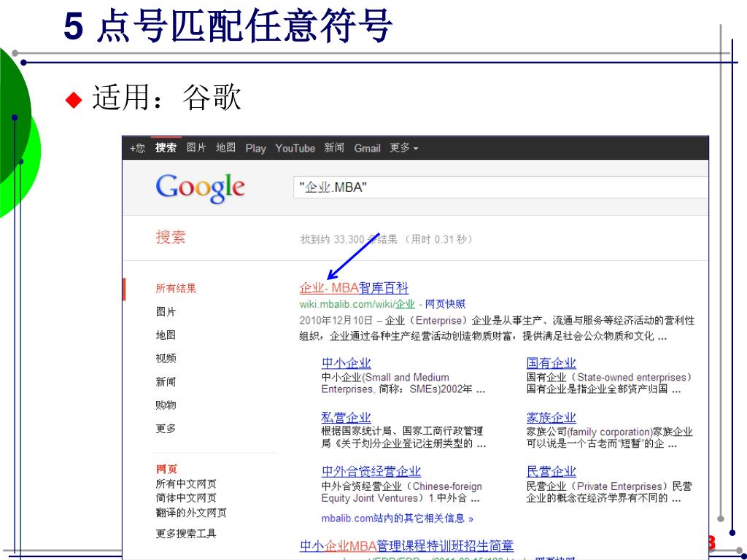The width and height of the screenshot is (747, 560).
Task: Expand 更多 in the left sidebar
Action: pos(166,428)
